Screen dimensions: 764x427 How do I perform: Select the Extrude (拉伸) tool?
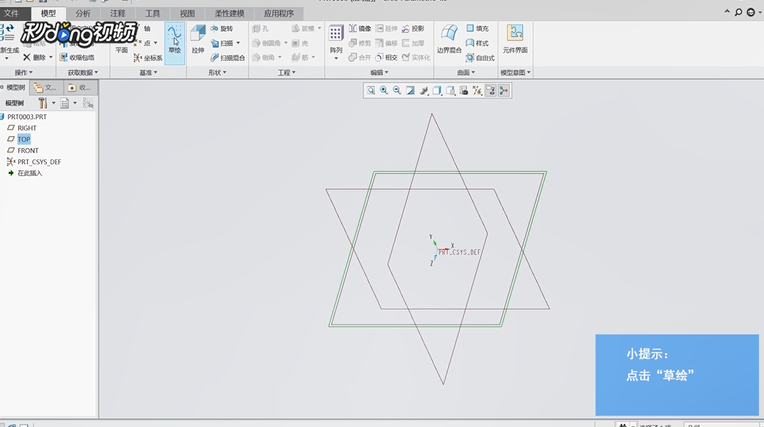[x=198, y=39]
